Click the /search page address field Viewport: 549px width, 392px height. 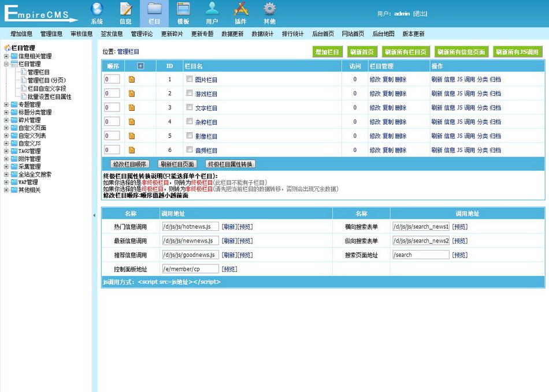click(x=421, y=255)
